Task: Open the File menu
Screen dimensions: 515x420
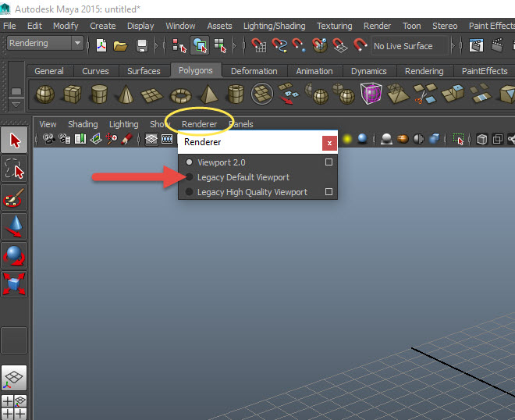Action: click(x=9, y=26)
